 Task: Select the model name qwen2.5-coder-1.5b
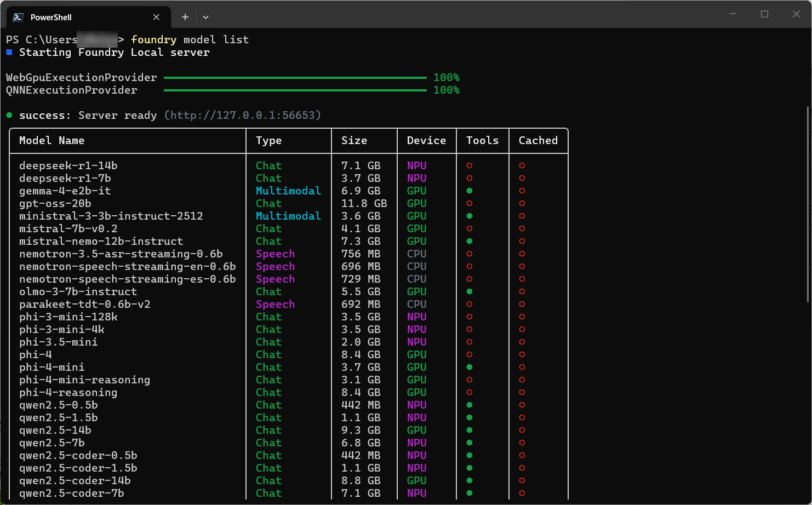coord(78,468)
